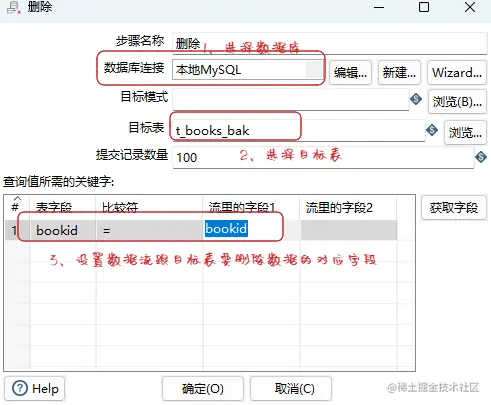This screenshot has width=491, height=405.
Task: Open the Wizard... connection button
Action: [x=457, y=72]
